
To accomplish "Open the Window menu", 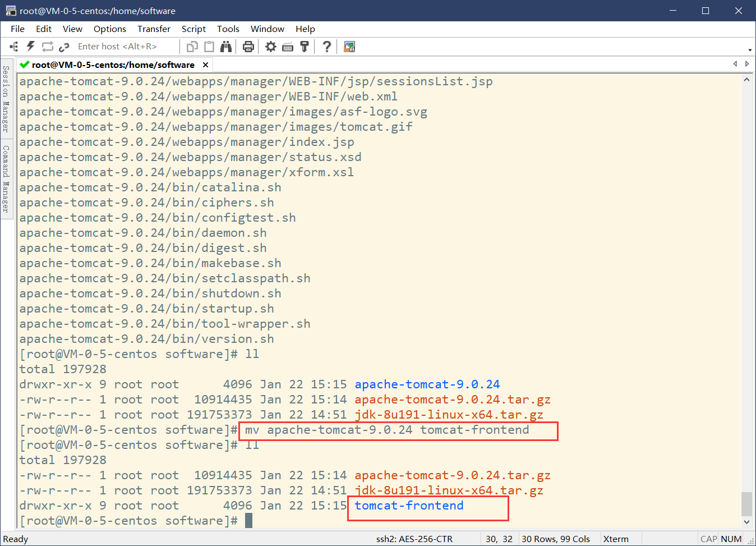I will tap(268, 29).
